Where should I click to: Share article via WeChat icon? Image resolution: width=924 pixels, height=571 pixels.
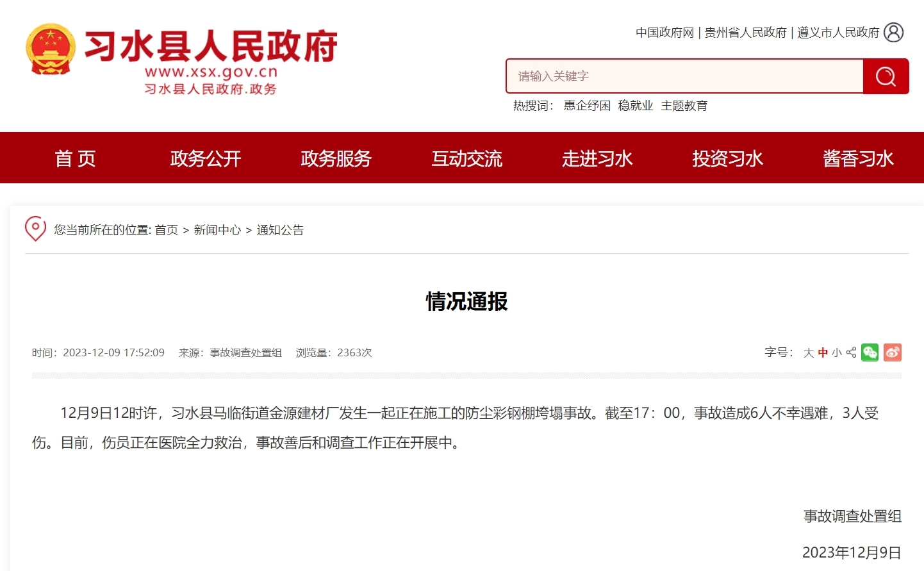tap(870, 352)
